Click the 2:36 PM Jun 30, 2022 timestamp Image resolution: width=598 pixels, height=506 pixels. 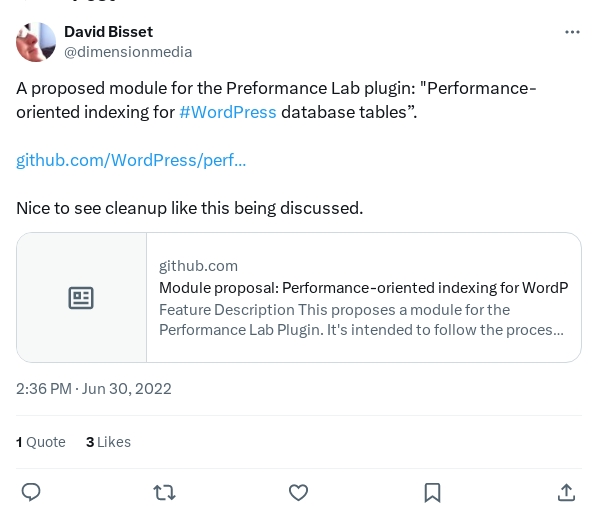tap(94, 389)
